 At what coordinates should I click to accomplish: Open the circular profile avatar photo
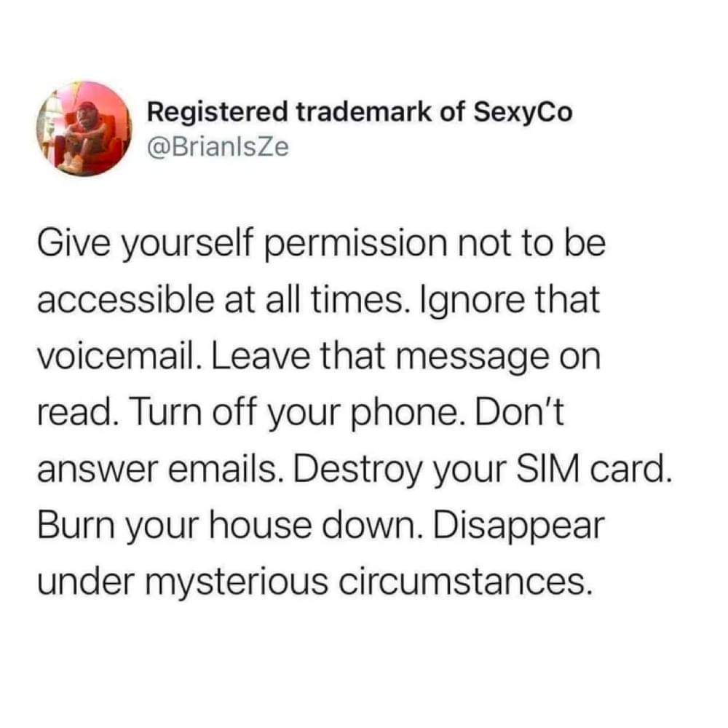click(x=84, y=129)
